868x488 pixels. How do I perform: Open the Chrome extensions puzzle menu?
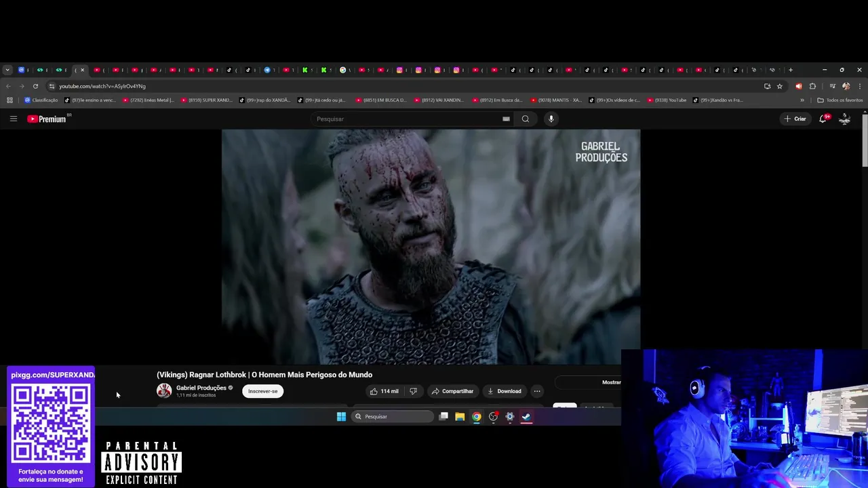tap(812, 86)
